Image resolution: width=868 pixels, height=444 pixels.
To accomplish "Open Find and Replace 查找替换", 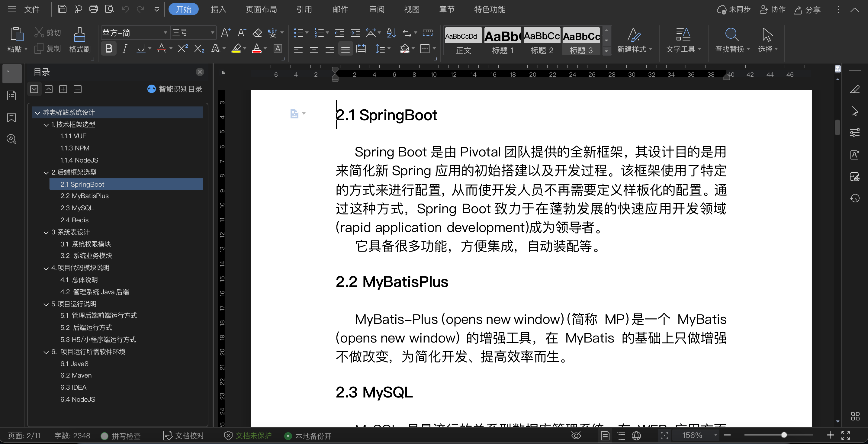I will [732, 40].
